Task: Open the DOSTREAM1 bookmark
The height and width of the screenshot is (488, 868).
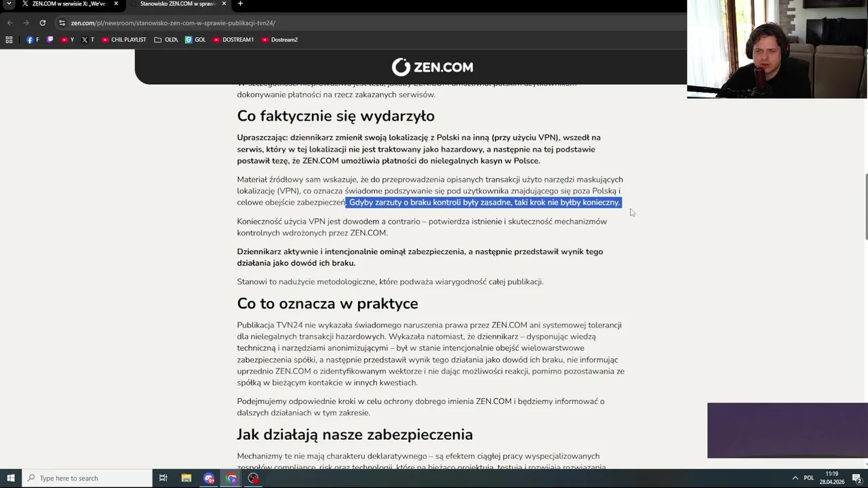Action: tap(233, 40)
